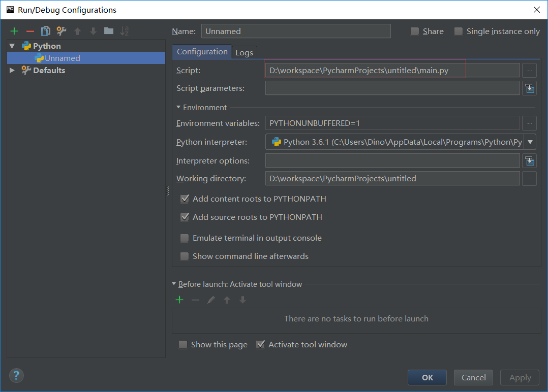
Task: Enable Show command line afterwards
Action: point(185,256)
